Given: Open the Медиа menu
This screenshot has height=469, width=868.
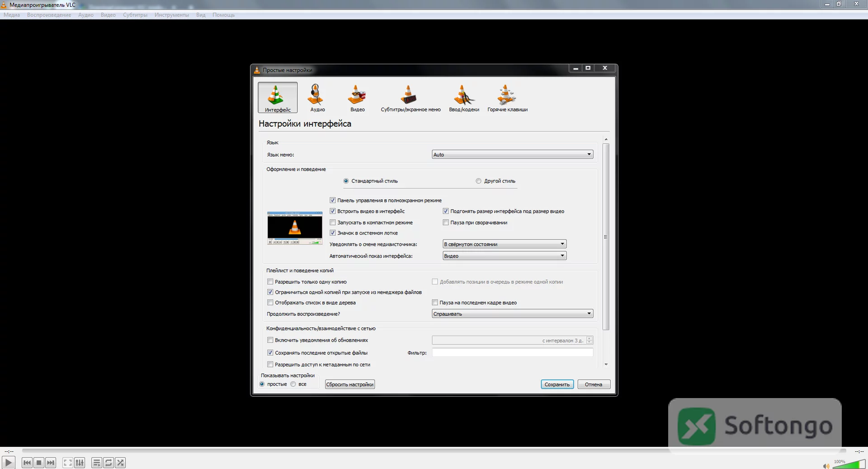Looking at the screenshot, I should tap(12, 15).
